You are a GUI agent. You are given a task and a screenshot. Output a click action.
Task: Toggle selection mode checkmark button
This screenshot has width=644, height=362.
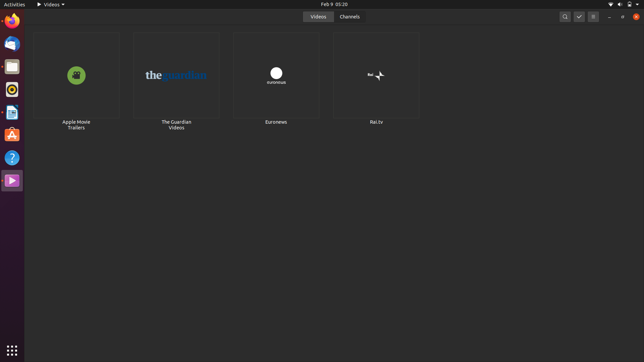click(x=579, y=17)
